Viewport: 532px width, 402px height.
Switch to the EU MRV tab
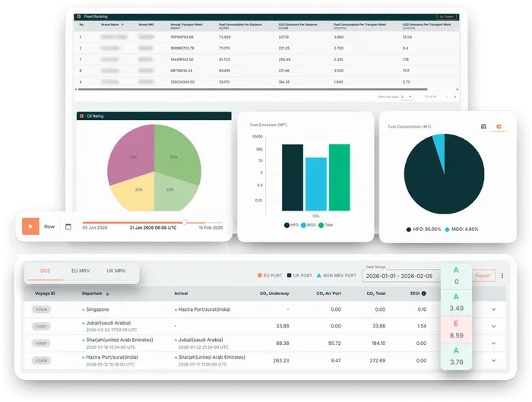(x=81, y=271)
